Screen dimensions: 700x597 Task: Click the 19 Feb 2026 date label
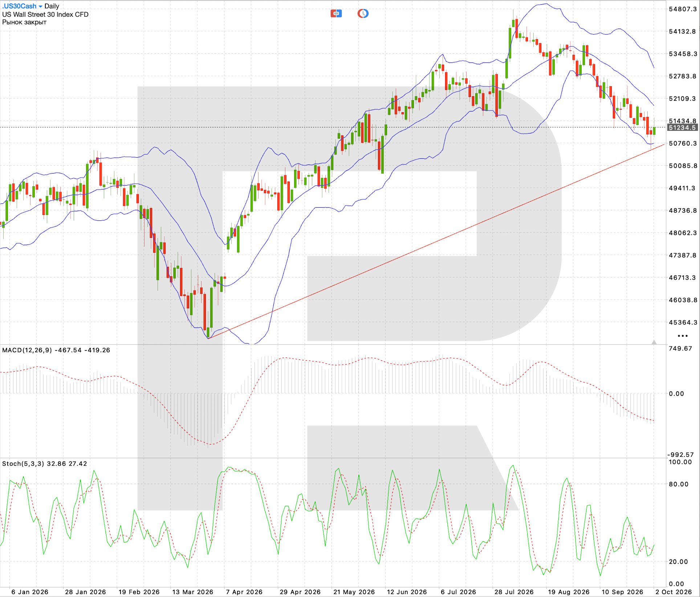(139, 592)
